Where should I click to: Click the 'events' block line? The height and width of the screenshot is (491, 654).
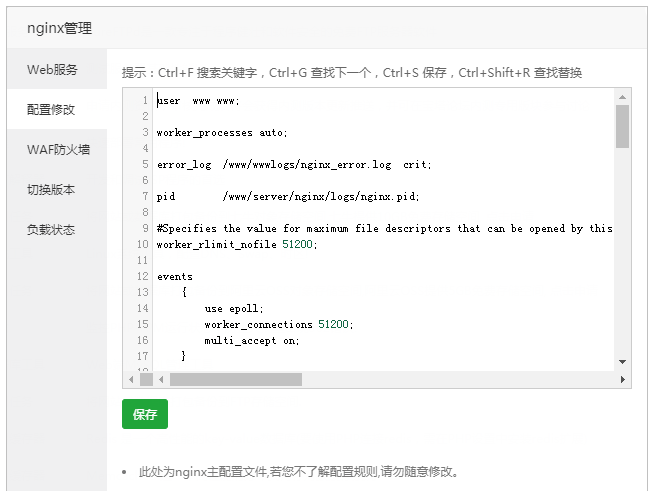(175, 277)
